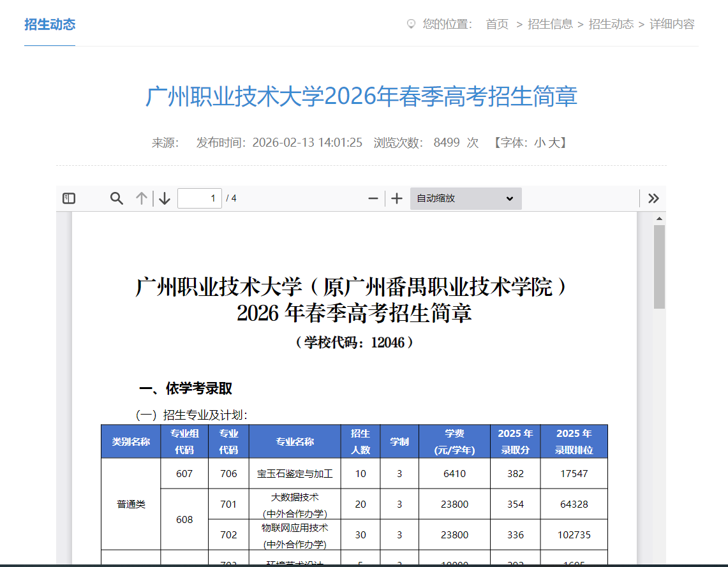Open the more tools menu with double chevron

coord(653,198)
